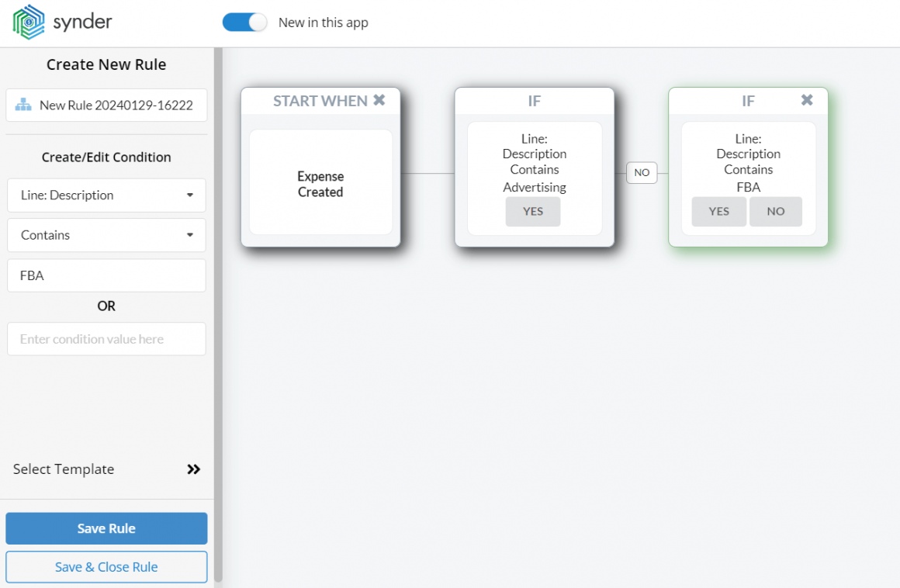
Task: Click Save Rule
Action: tap(106, 528)
